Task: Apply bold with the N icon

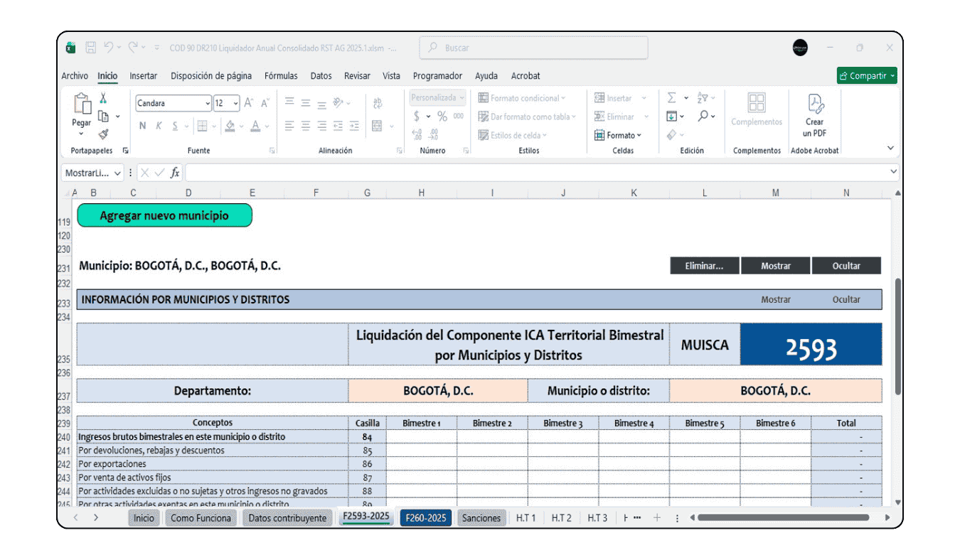Action: [x=143, y=126]
